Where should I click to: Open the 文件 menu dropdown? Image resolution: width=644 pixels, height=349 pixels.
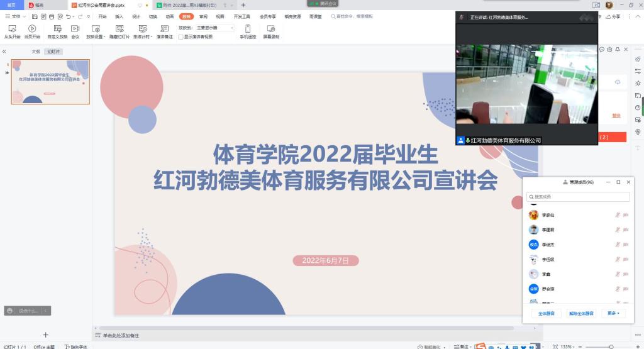click(x=16, y=16)
